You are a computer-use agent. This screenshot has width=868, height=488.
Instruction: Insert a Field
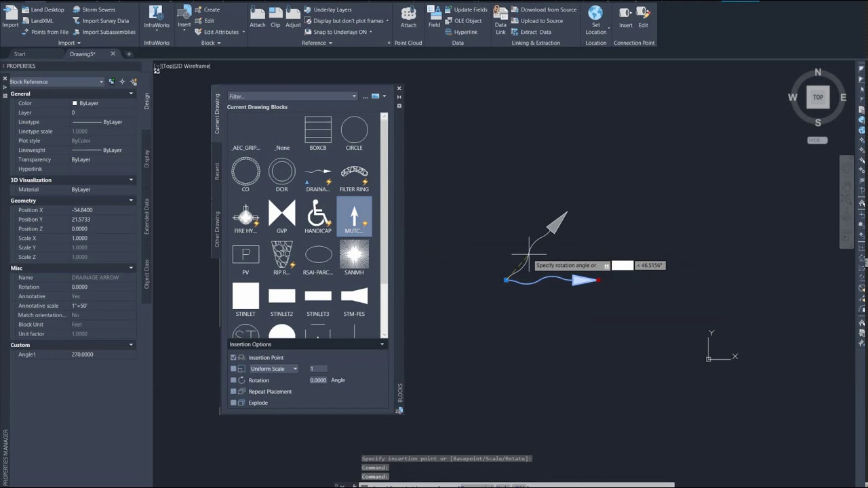pos(434,18)
